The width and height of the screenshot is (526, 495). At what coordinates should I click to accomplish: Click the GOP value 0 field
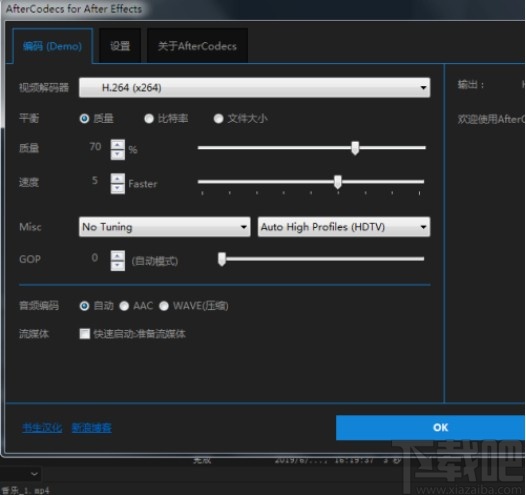click(95, 258)
